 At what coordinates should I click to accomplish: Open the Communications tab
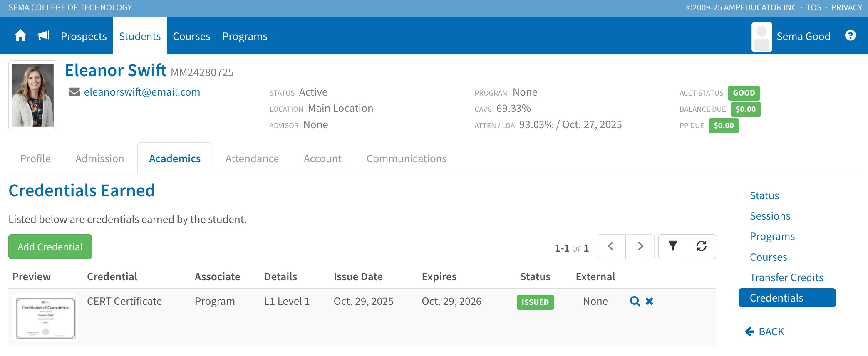pos(407,158)
